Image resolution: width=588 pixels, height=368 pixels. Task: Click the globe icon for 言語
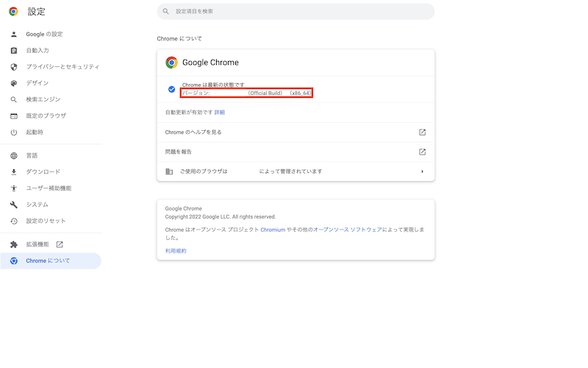(14, 155)
